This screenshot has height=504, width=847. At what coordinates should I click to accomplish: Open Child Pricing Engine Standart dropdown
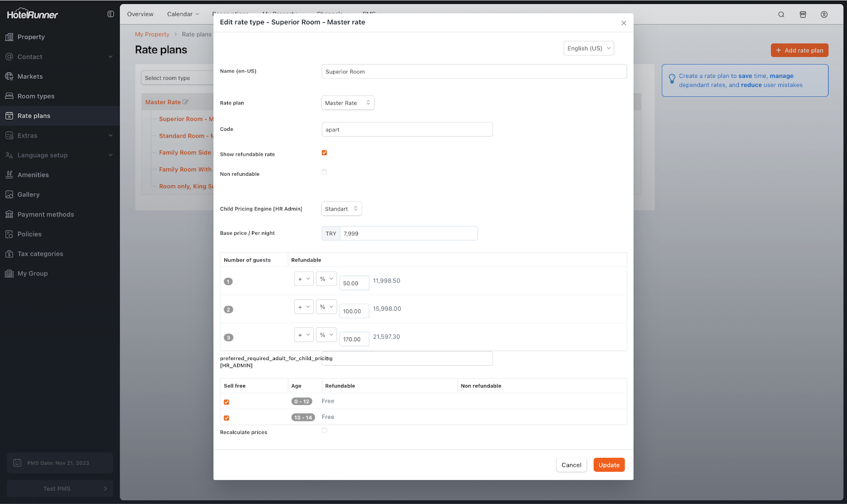pyautogui.click(x=341, y=209)
